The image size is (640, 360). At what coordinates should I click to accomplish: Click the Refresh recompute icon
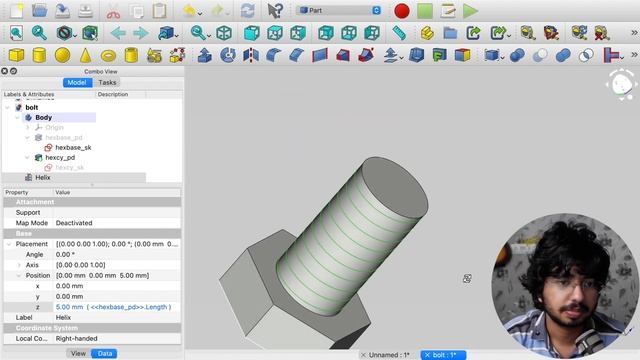(247, 11)
